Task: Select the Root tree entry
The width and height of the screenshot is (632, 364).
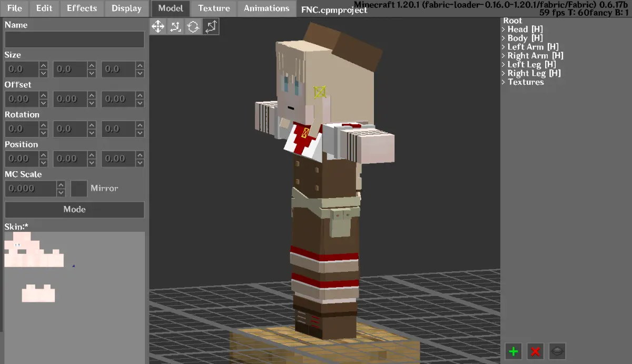Action: tap(512, 21)
